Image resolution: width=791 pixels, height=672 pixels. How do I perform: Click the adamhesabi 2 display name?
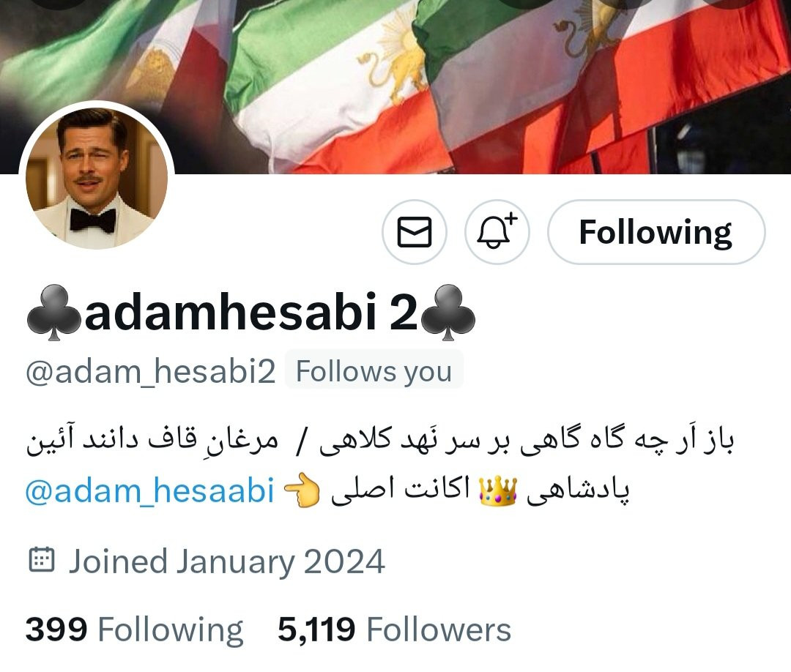coord(250,312)
